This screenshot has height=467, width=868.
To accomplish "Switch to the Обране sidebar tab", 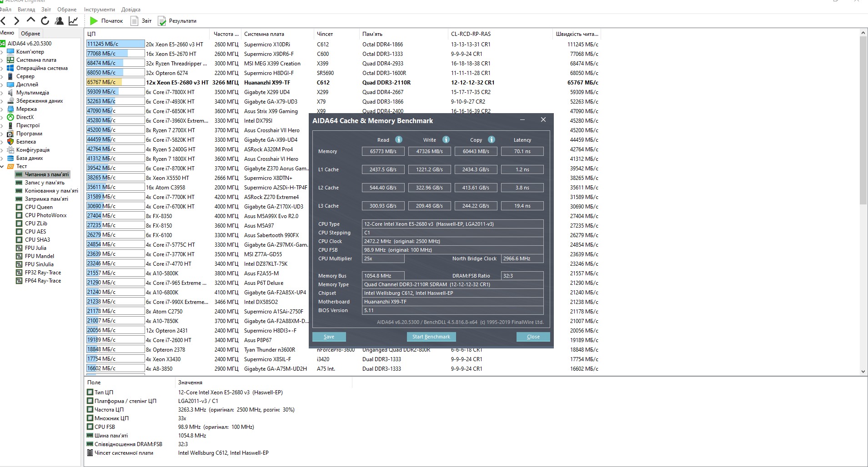I will (30, 33).
